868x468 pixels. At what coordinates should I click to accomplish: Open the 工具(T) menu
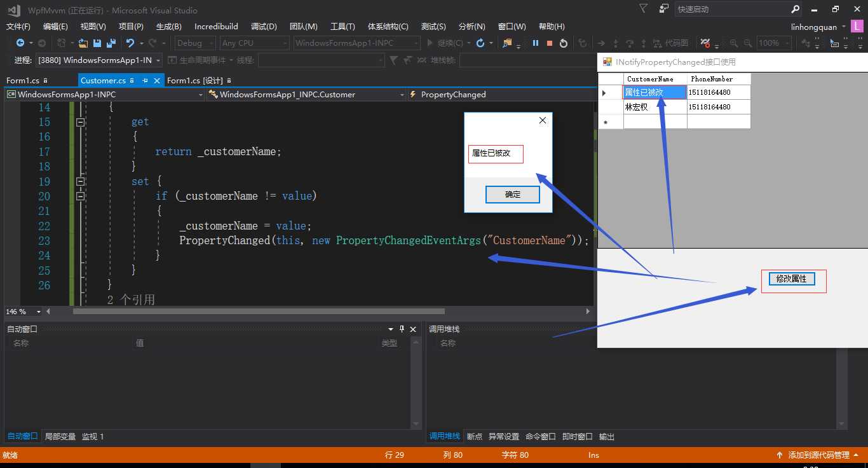click(x=342, y=26)
